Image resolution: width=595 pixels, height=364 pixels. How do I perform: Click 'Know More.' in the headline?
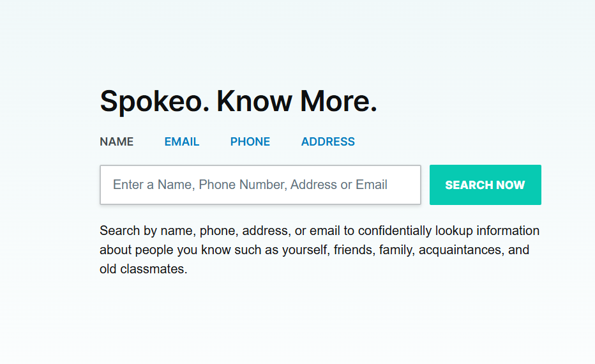pos(297,101)
